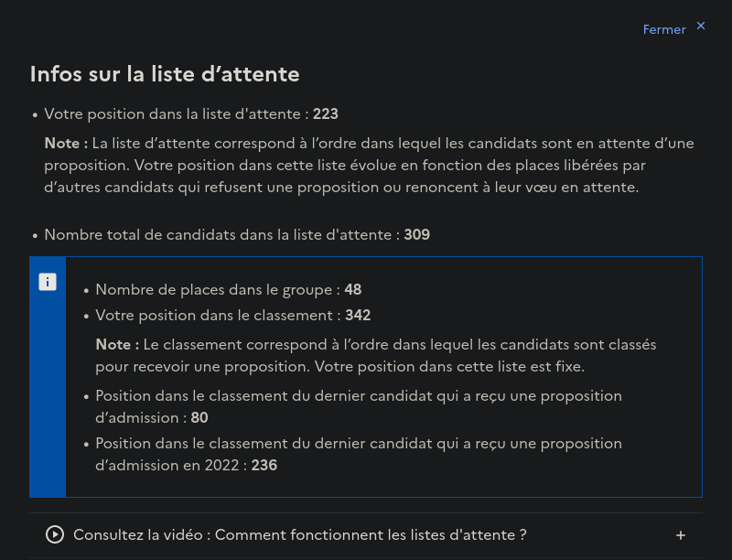
Task: Click 'Votre position dans le classement' line
Action: tap(218, 316)
